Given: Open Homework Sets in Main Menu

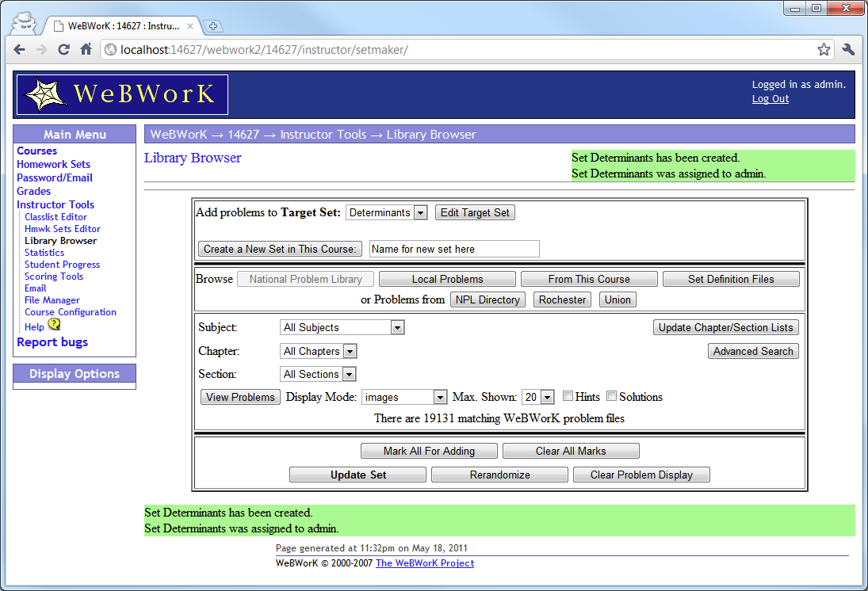Looking at the screenshot, I should [x=53, y=164].
